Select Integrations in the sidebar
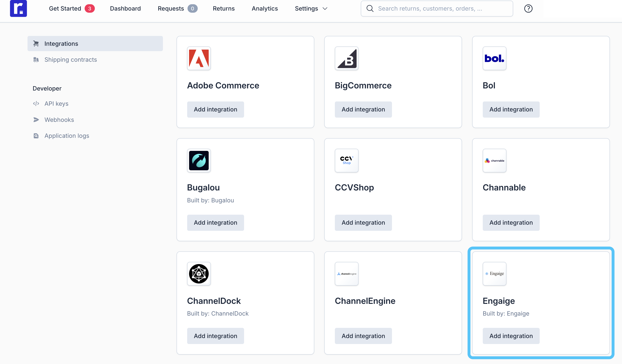Image resolution: width=622 pixels, height=364 pixels. (95, 44)
